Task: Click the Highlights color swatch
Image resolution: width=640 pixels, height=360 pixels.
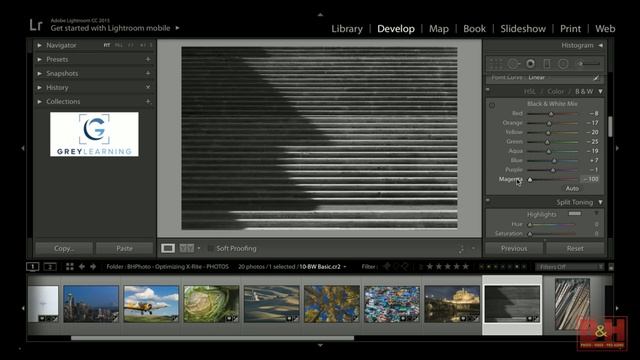Action: (575, 213)
